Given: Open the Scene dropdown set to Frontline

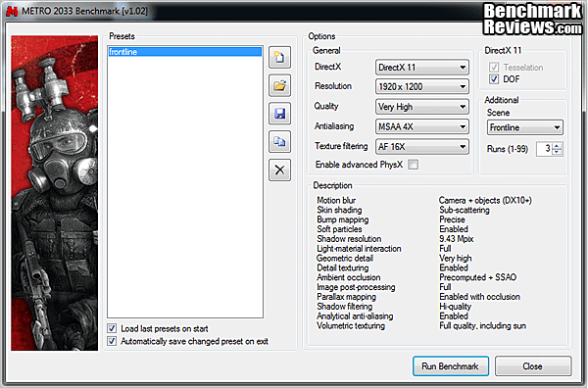Looking at the screenshot, I should click(525, 127).
